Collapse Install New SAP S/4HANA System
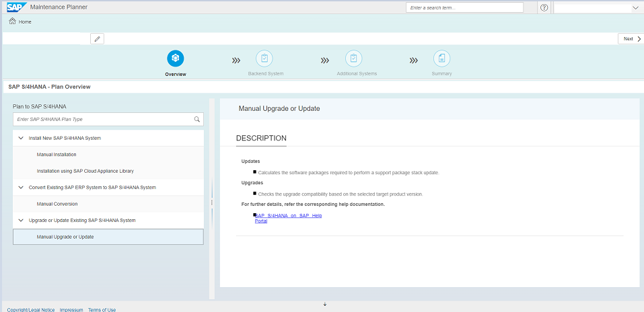 tap(21, 138)
